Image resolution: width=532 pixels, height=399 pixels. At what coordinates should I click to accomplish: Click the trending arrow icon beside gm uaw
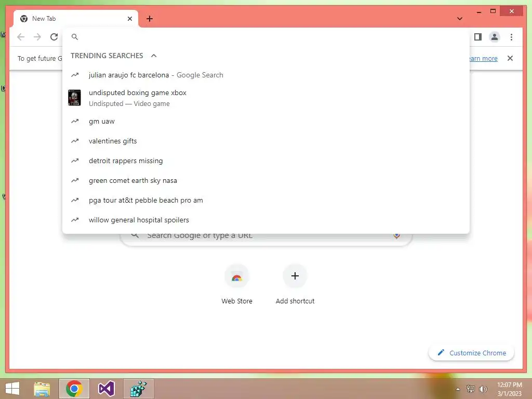75,121
